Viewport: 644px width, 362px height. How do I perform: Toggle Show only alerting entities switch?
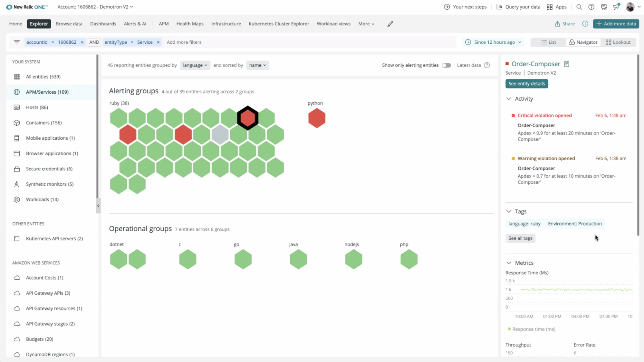[x=446, y=65]
